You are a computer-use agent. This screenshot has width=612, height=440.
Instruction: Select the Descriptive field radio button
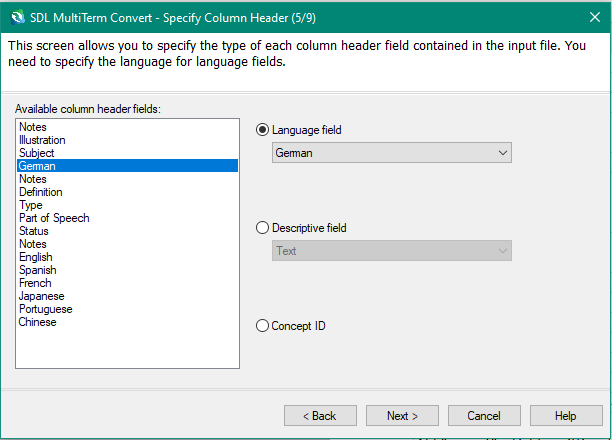pos(263,228)
